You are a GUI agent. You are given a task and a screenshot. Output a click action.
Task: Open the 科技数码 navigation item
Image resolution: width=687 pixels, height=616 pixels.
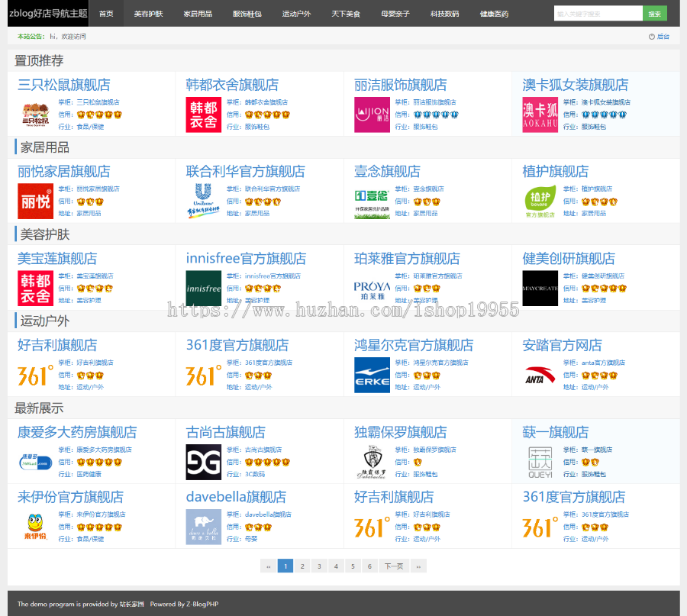click(445, 14)
